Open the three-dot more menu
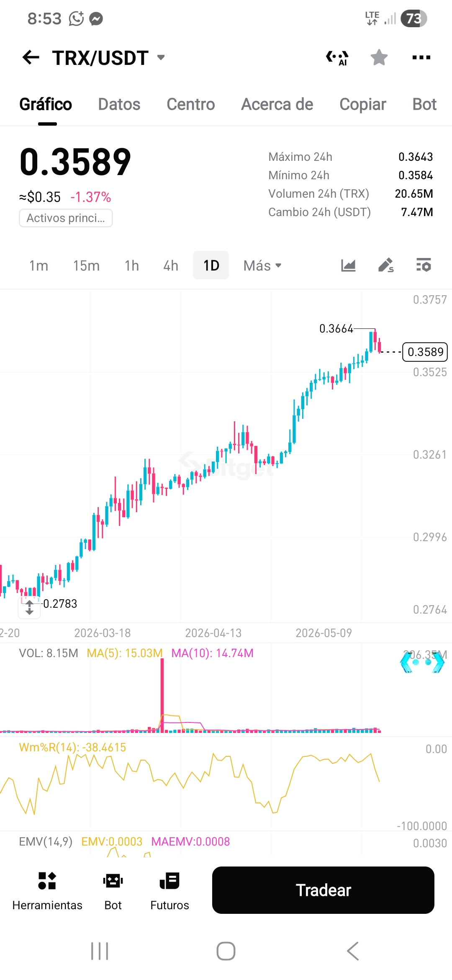452x980 pixels. tap(421, 57)
